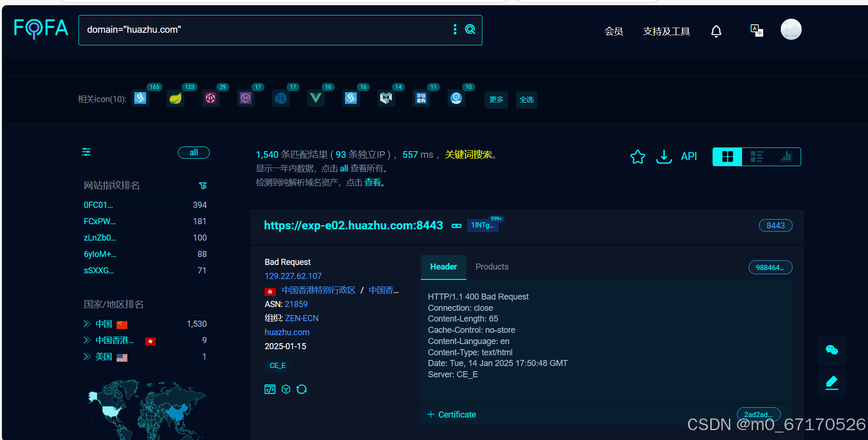
Task: Select the related icon with count 10
Action: (456, 98)
